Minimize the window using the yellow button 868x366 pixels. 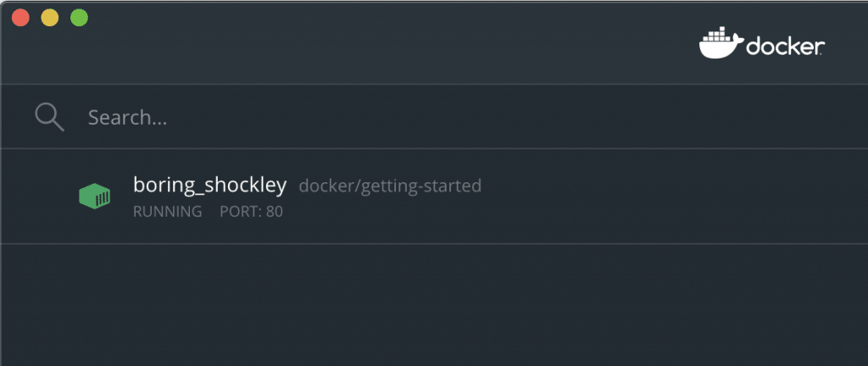pyautogui.click(x=50, y=18)
